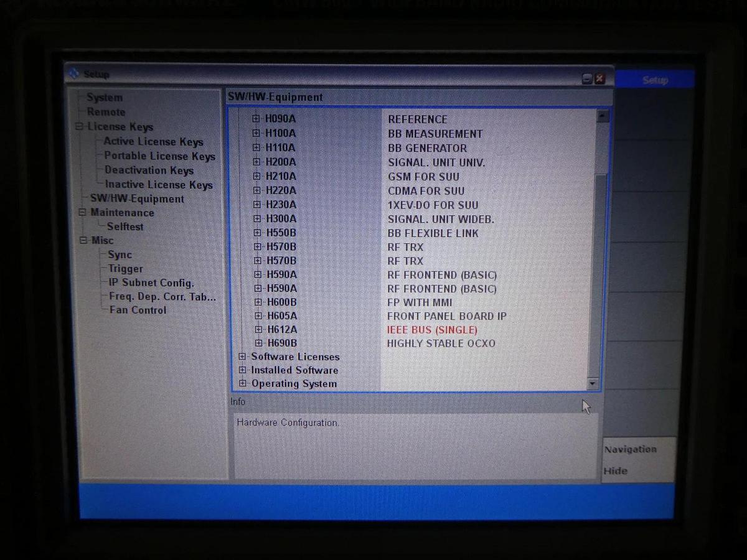Open Fan Control settings
Screen dimensions: 747x560
pyautogui.click(x=138, y=310)
